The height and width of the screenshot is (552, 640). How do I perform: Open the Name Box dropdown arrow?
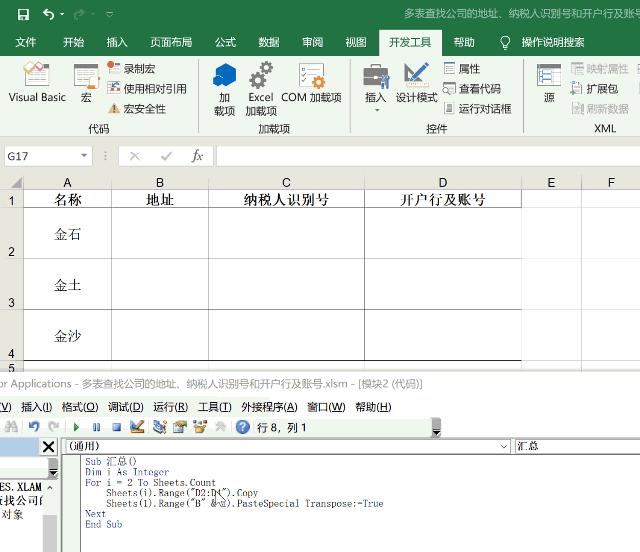pos(84,156)
